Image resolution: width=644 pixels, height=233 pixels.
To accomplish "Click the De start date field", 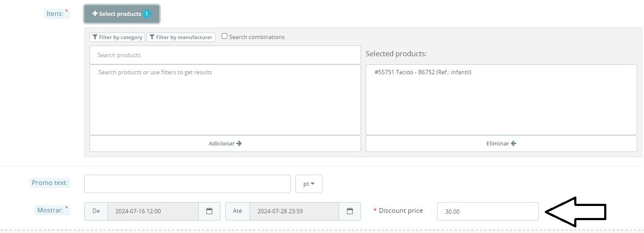I will point(153,211).
